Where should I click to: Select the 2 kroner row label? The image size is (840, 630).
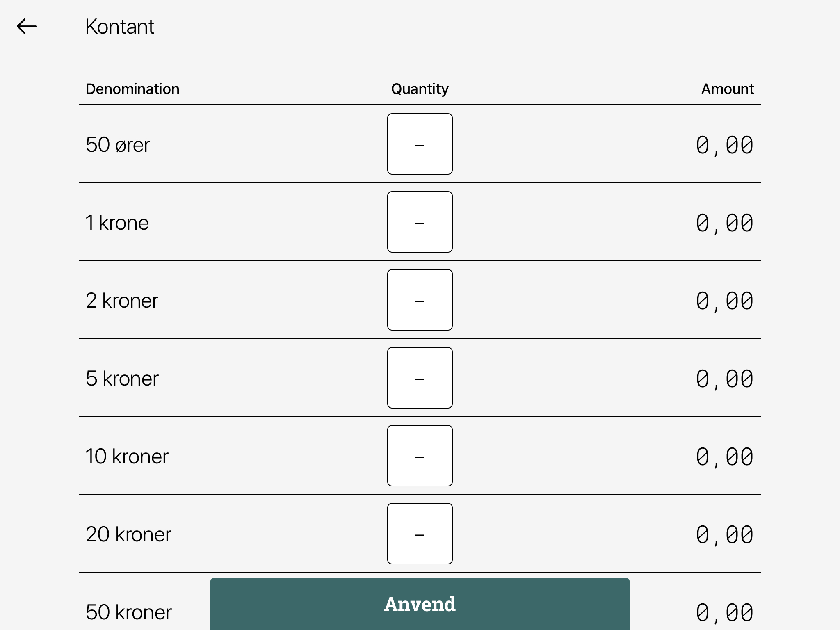(x=122, y=301)
